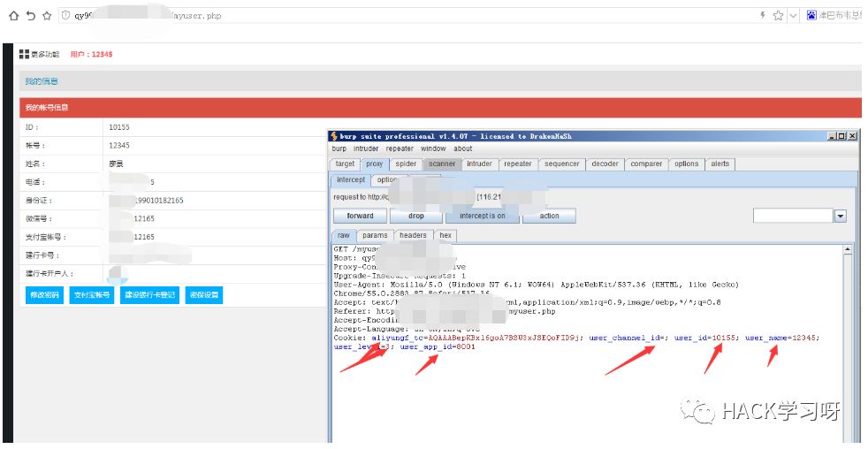Click the favorite star icon right of address bar

(778, 16)
